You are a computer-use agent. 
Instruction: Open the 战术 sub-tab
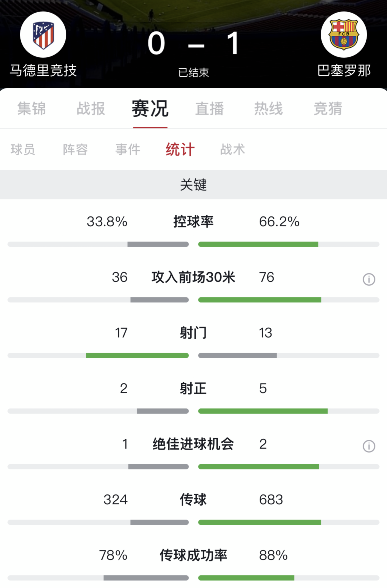point(232,150)
